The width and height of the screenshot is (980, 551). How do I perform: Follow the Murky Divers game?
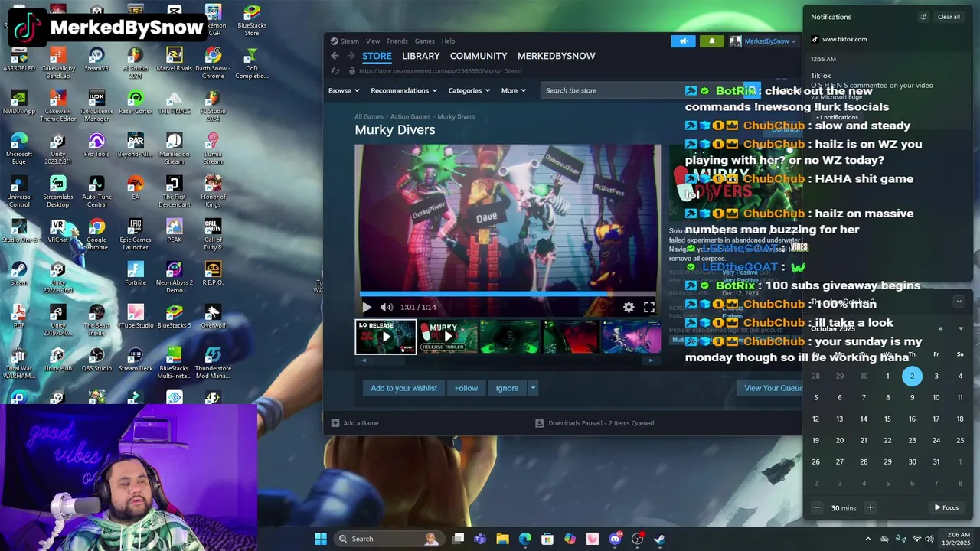tap(465, 388)
